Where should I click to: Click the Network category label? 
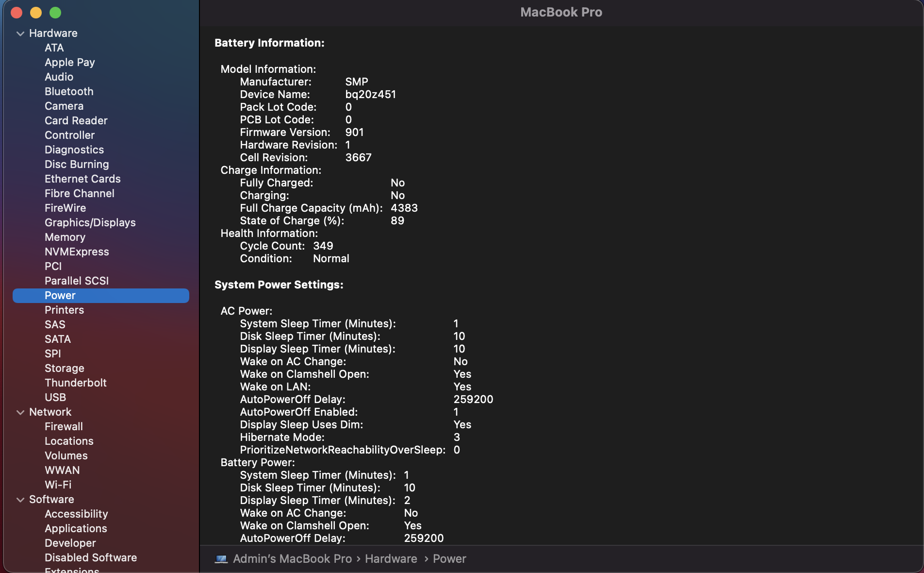click(50, 412)
